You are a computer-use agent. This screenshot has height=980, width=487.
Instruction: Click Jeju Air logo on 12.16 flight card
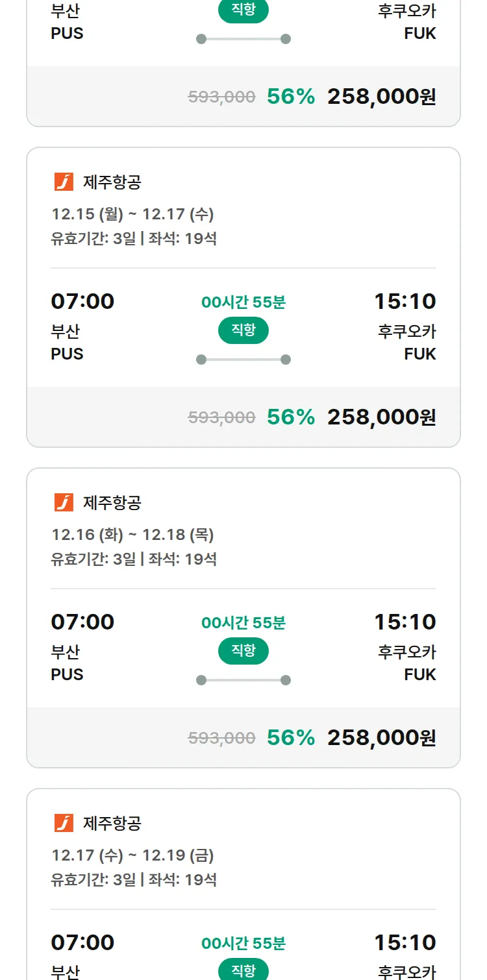[x=64, y=503]
